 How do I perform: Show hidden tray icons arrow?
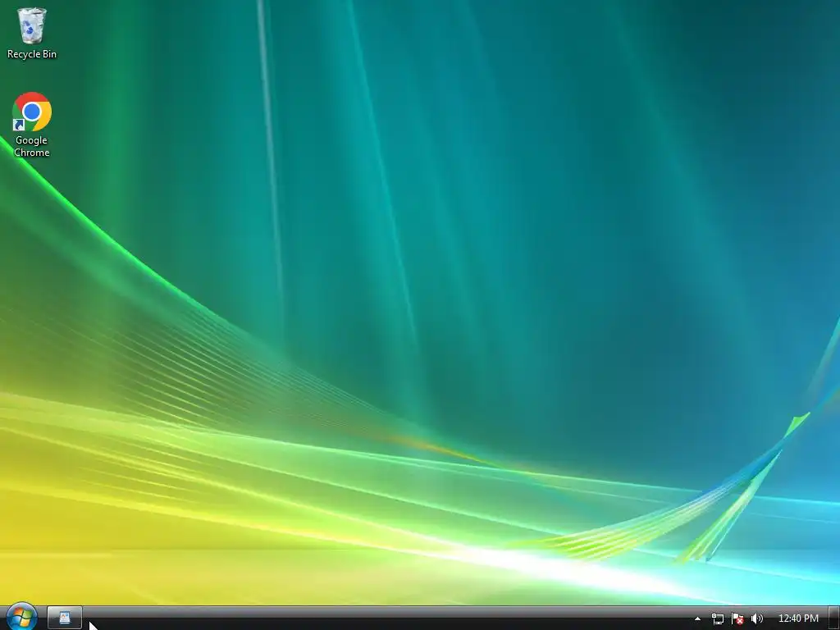[697, 619]
